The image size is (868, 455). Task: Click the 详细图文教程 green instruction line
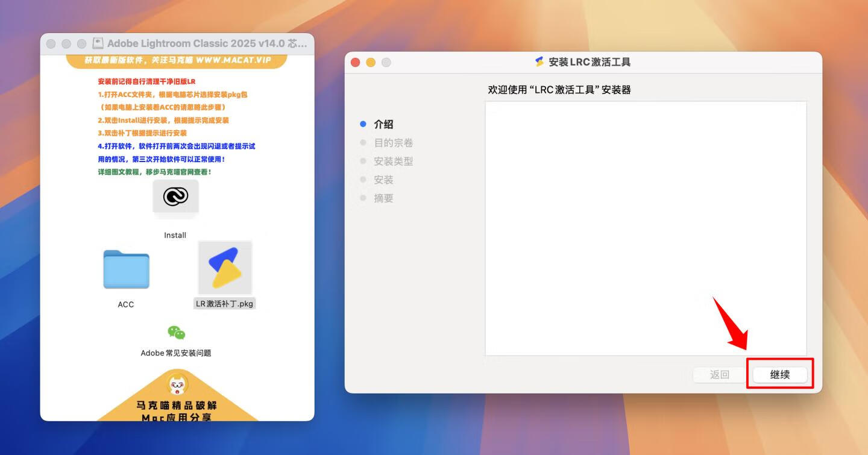point(154,172)
